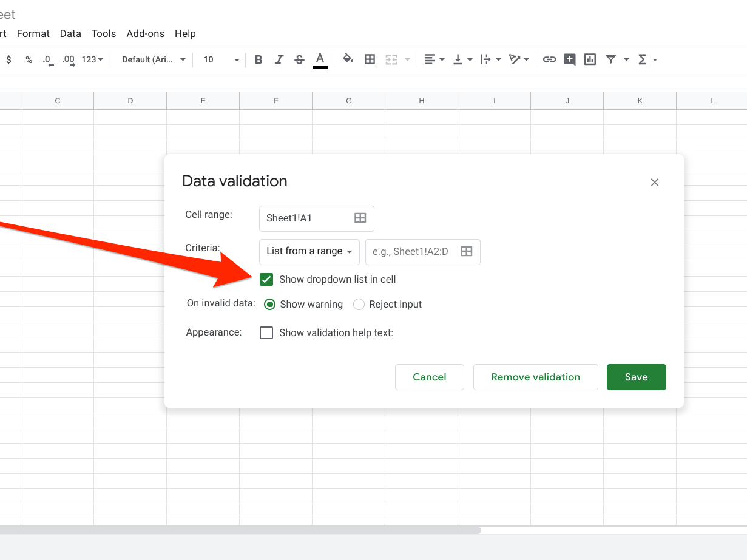The image size is (747, 560).
Task: Select column E header
Action: pyautogui.click(x=203, y=101)
